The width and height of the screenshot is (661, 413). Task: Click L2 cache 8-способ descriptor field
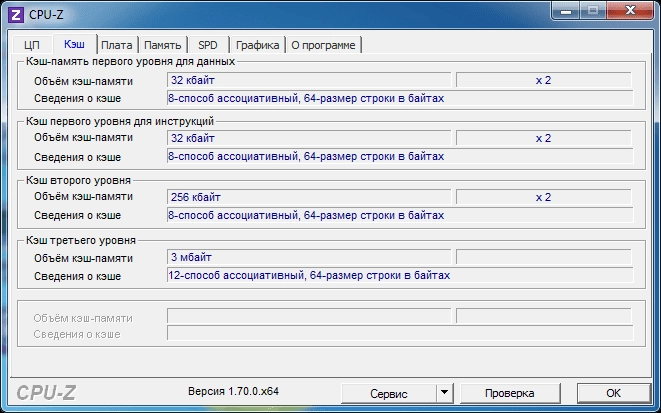[400, 215]
